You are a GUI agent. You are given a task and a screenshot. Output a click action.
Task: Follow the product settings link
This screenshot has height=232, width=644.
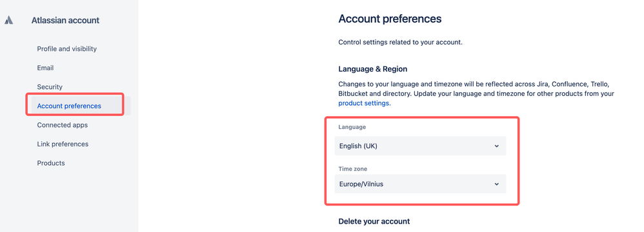point(365,103)
